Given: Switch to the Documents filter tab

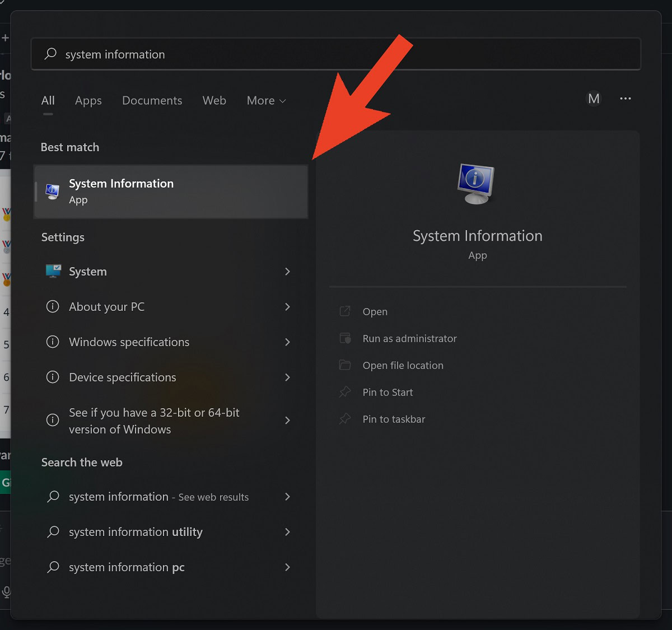Looking at the screenshot, I should [152, 101].
